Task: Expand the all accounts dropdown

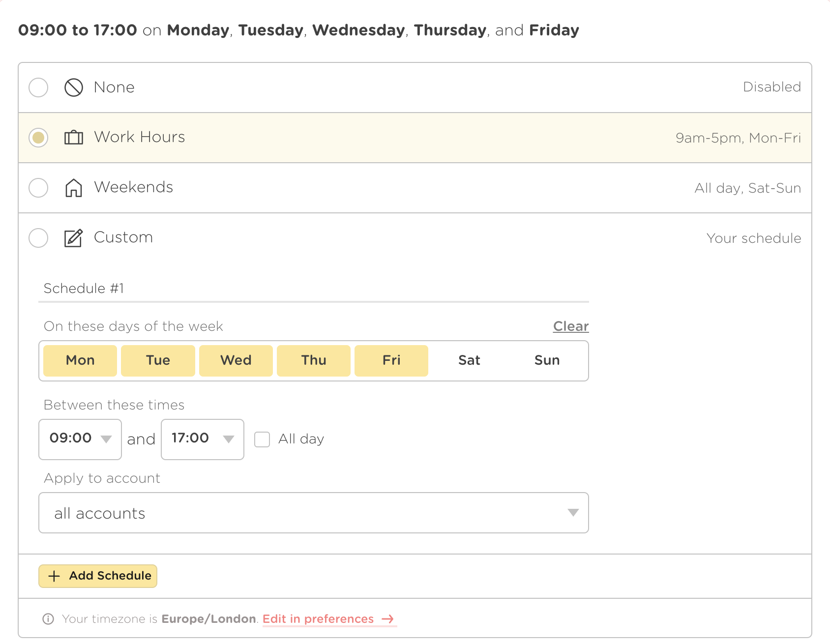Action: 313,513
